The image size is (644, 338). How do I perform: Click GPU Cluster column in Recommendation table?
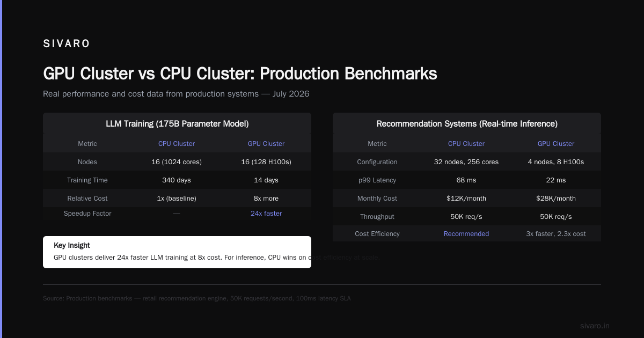coord(556,144)
